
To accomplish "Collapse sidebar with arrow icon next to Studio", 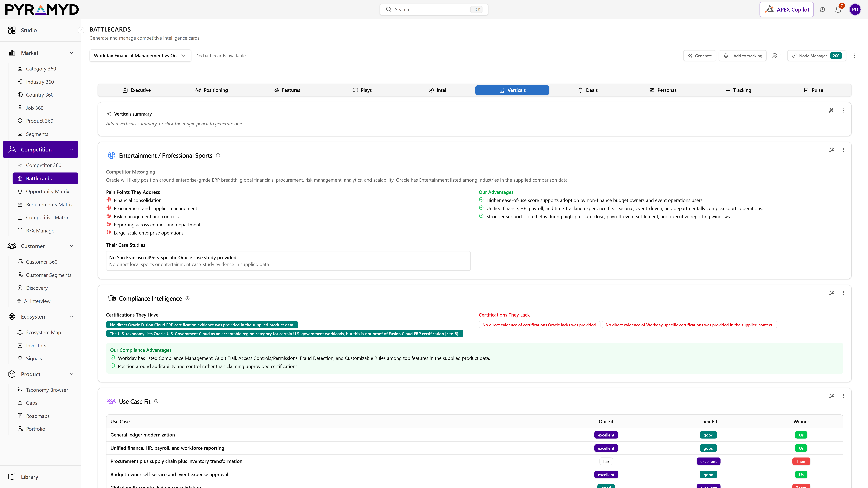I will pyautogui.click(x=81, y=30).
